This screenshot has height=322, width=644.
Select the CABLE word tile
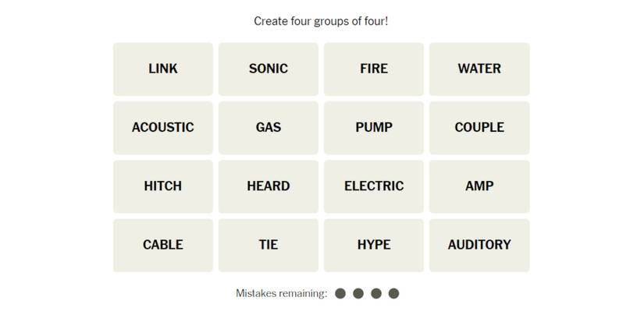(162, 245)
